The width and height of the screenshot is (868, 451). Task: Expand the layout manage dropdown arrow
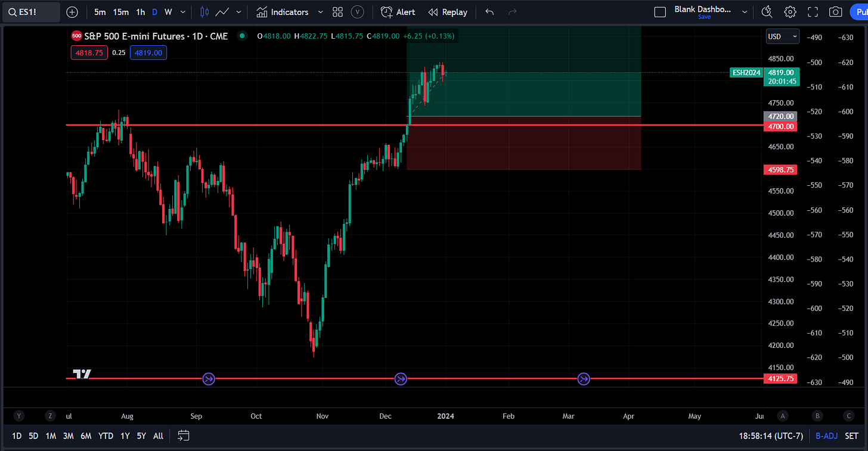click(745, 12)
